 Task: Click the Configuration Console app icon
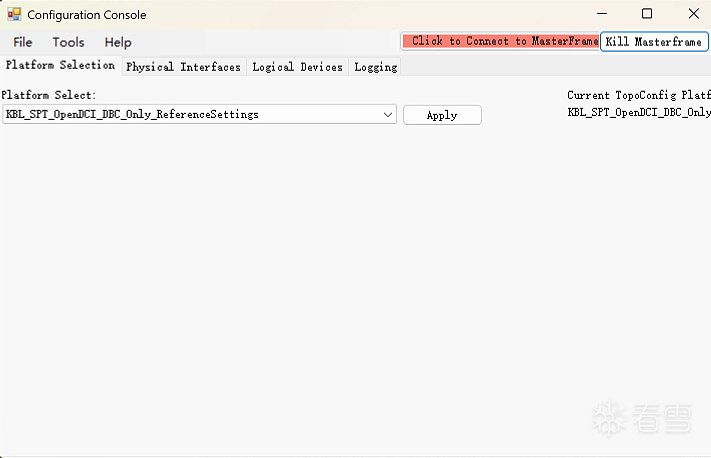pyautogui.click(x=14, y=15)
